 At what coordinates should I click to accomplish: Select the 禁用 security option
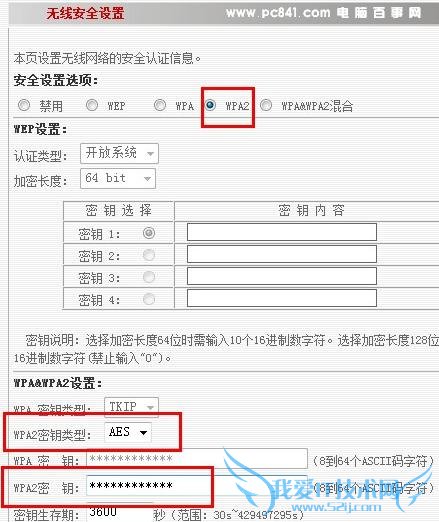[x=24, y=105]
